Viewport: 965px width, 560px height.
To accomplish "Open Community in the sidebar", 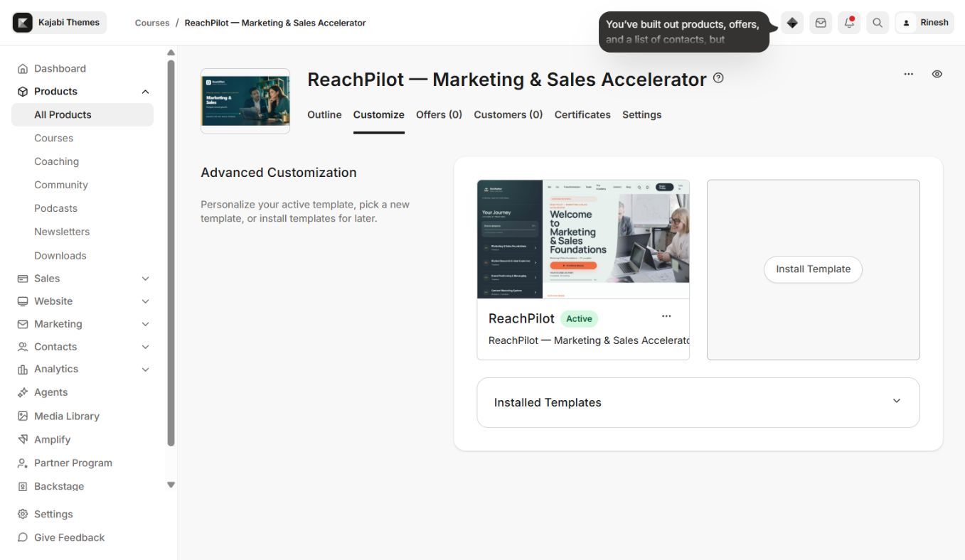I will point(61,185).
